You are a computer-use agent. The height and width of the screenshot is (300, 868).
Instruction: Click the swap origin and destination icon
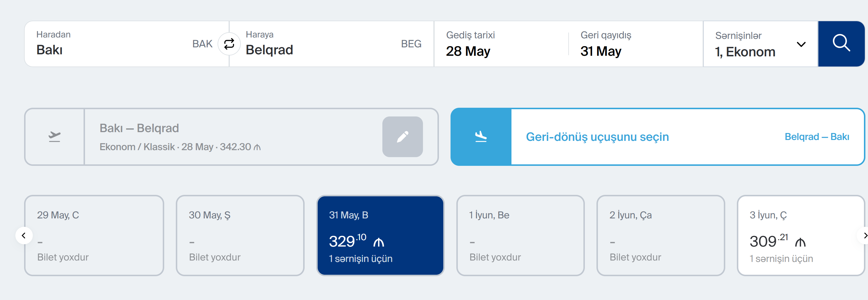click(x=229, y=44)
